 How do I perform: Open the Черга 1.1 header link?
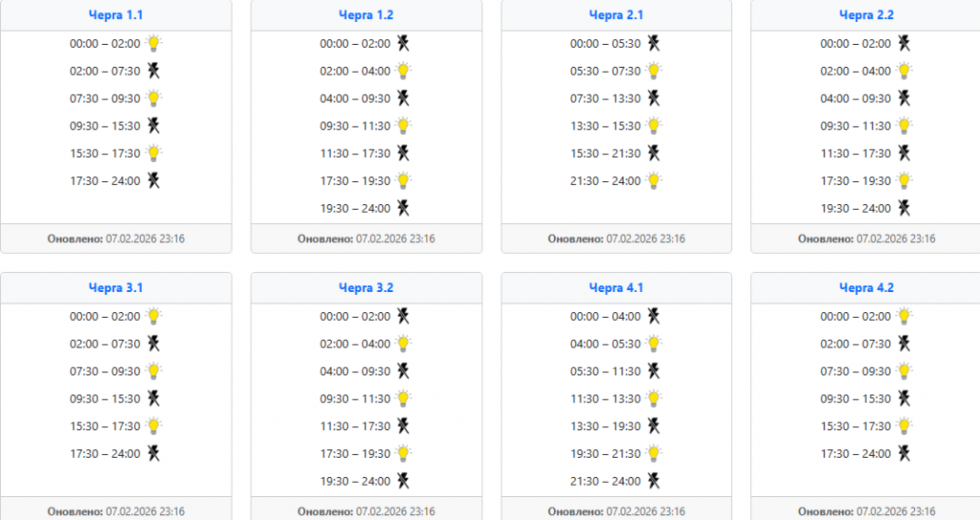pos(116,15)
